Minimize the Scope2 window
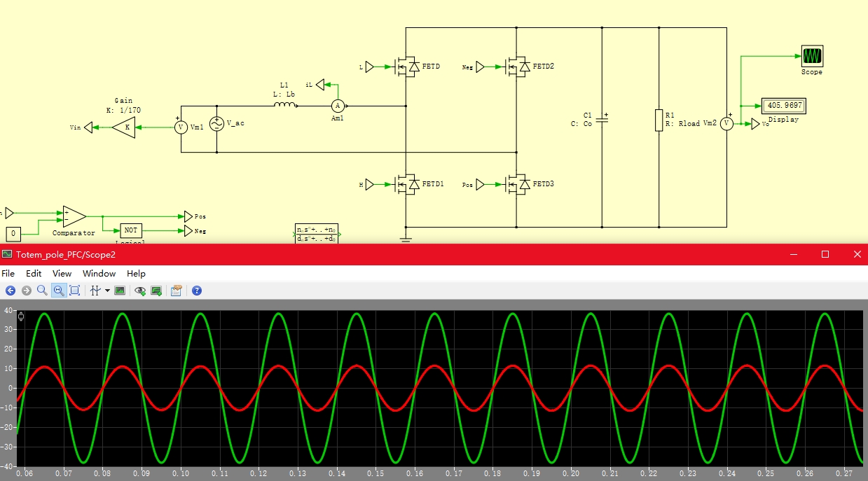 [x=794, y=254]
